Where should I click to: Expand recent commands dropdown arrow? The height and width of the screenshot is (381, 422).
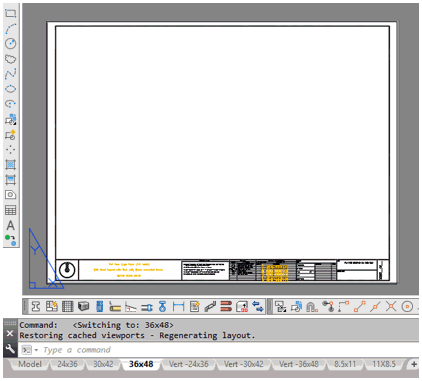(x=36, y=350)
